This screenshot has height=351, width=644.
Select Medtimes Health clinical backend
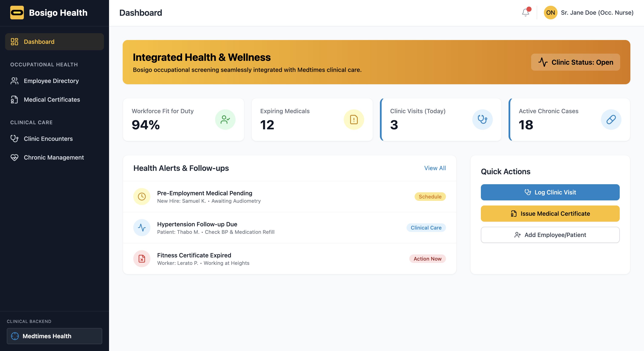[55, 336]
